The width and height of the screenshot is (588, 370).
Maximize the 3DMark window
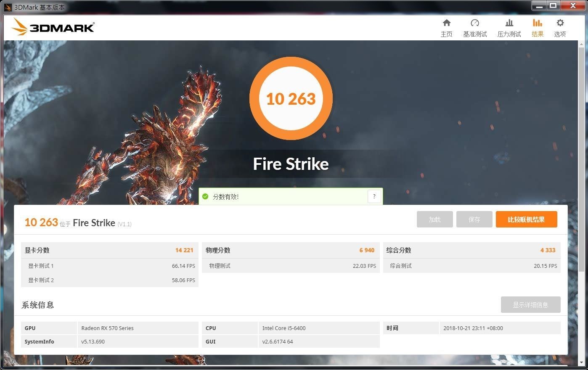[x=553, y=5]
